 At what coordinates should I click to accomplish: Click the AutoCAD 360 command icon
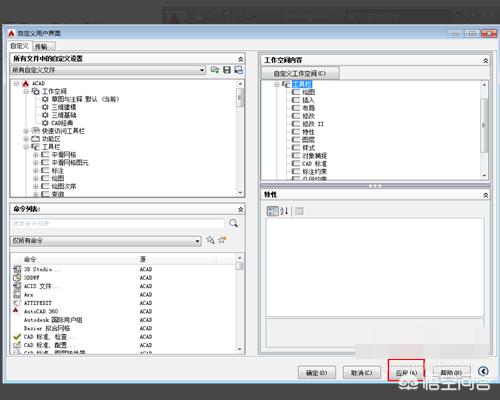point(16,311)
